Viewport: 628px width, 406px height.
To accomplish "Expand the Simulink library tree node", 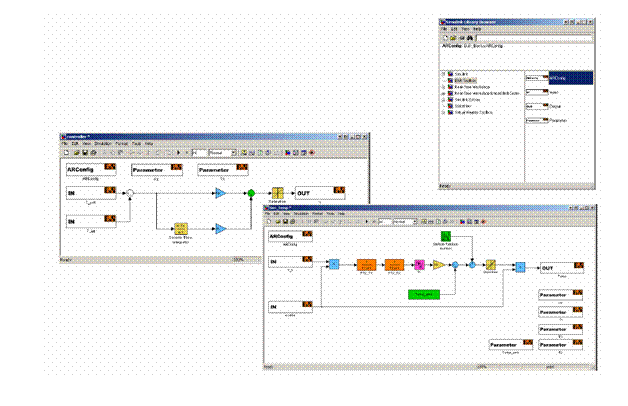I will pos(443,74).
